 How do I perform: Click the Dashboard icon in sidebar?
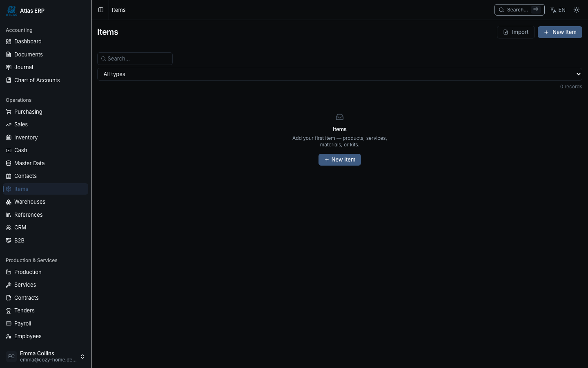pos(9,42)
